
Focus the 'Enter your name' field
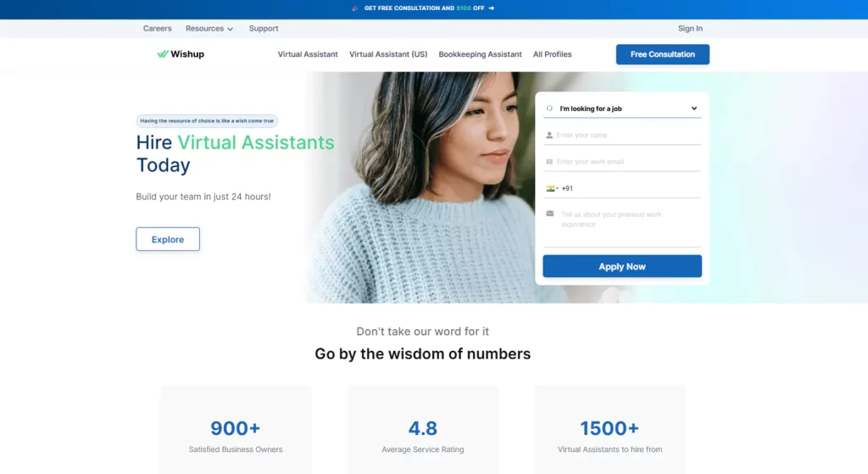[x=622, y=135]
